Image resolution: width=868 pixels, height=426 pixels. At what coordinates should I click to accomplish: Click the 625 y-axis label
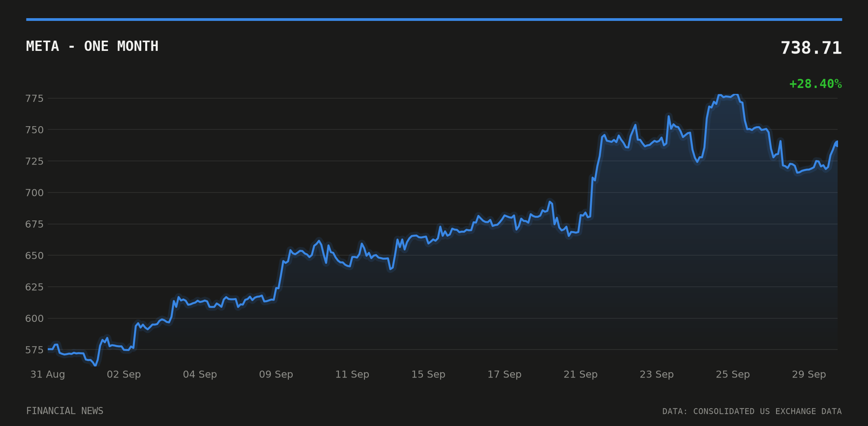click(x=34, y=287)
